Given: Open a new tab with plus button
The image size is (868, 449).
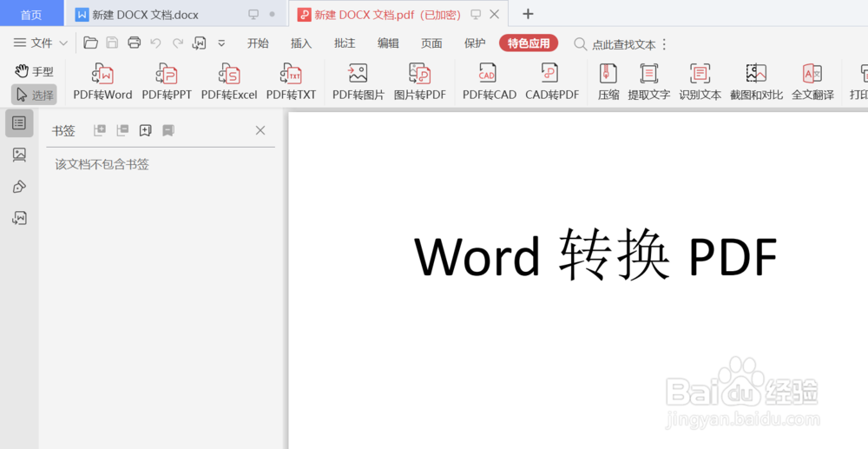Looking at the screenshot, I should pyautogui.click(x=528, y=15).
